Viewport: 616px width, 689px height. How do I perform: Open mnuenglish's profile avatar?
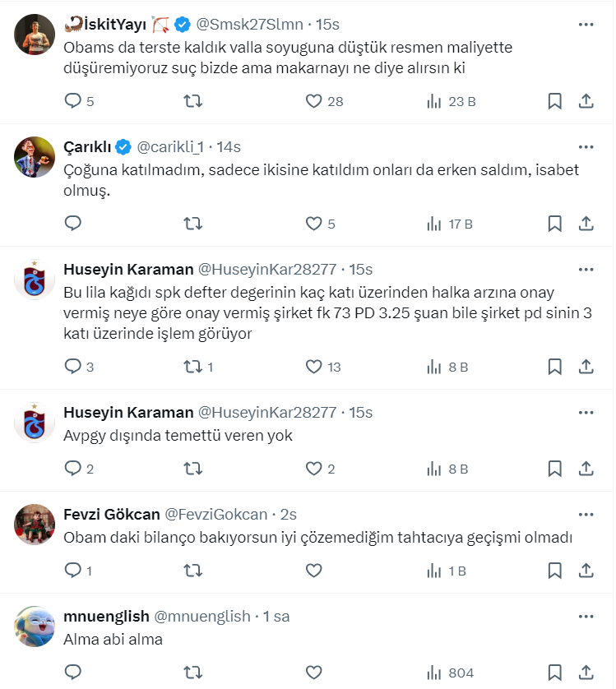pyautogui.click(x=35, y=626)
